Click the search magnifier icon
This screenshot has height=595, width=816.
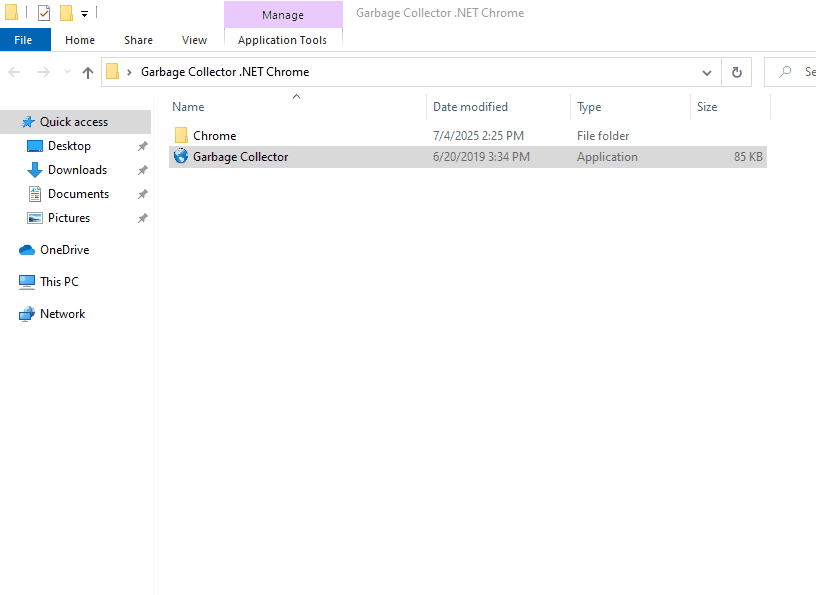point(785,72)
